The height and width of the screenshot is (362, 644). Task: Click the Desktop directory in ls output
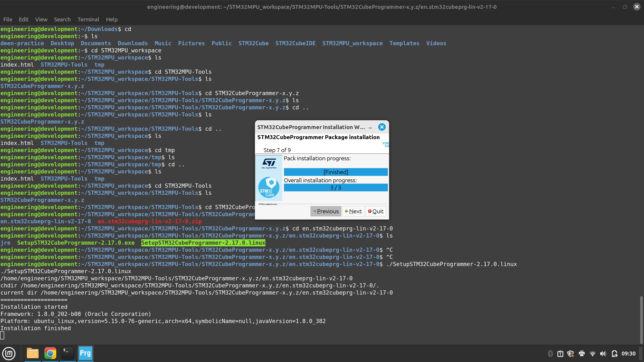[x=62, y=44]
